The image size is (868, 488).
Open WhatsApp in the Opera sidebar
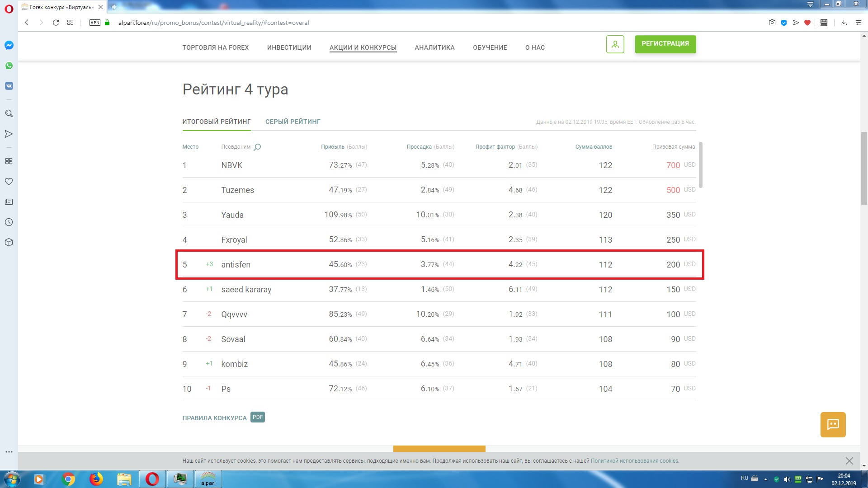(9, 66)
